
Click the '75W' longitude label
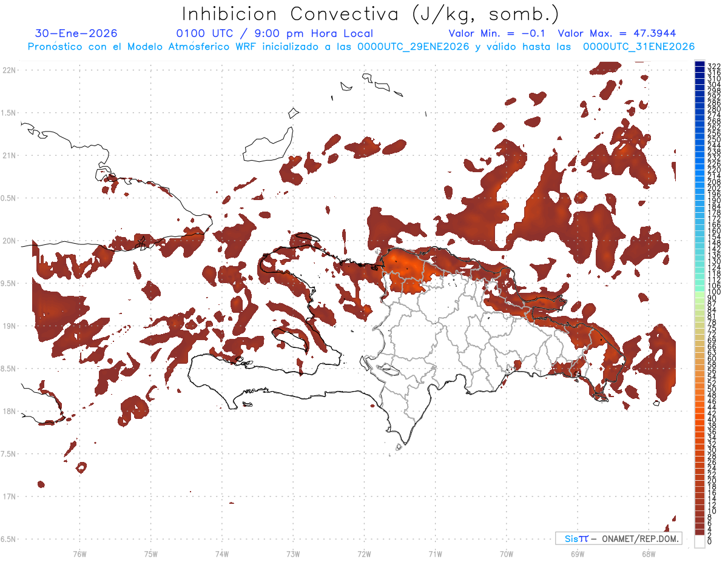pyautogui.click(x=151, y=554)
